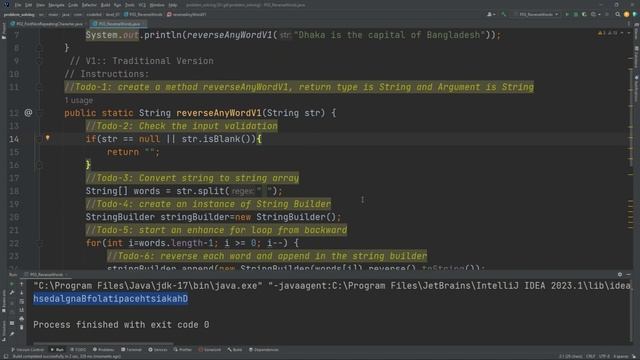Open the Build menu
Viewport: 640px width, 360px height.
tap(105, 5)
